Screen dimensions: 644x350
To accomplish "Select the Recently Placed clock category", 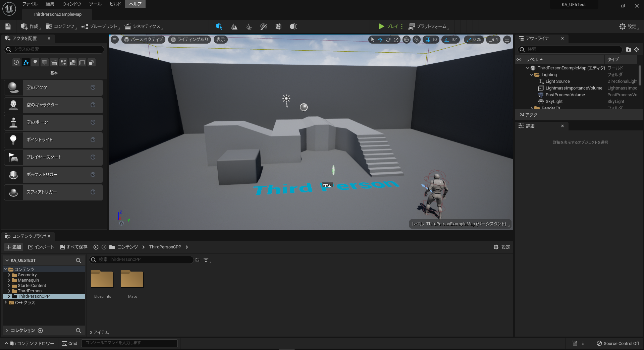I will pos(16,62).
